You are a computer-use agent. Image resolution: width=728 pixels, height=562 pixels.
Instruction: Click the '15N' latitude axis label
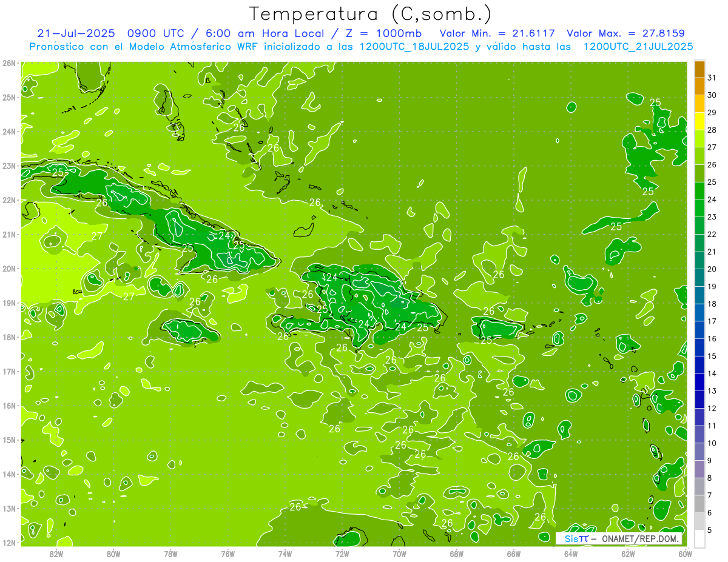point(9,440)
